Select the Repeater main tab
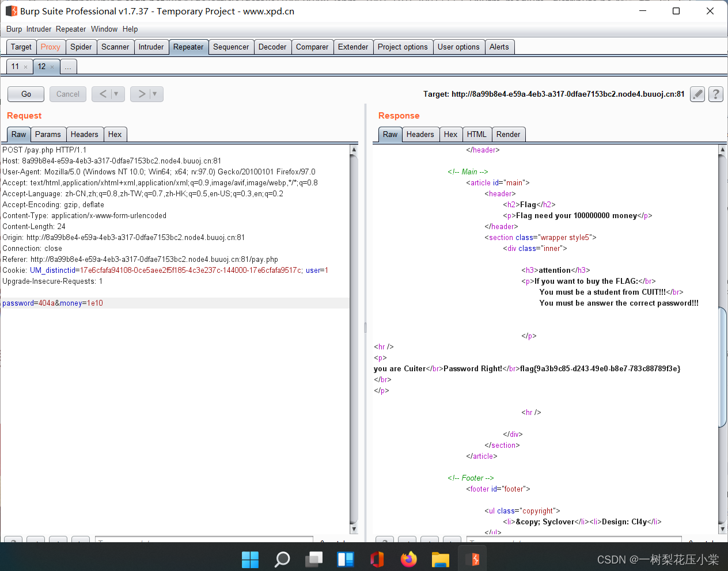Screen dimensions: 728x571 [188, 47]
